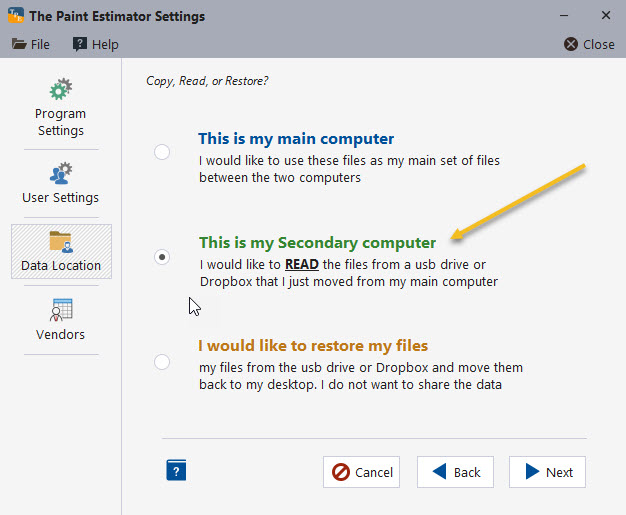626x515 pixels.
Task: Select the Data Location section
Action: [61, 251]
